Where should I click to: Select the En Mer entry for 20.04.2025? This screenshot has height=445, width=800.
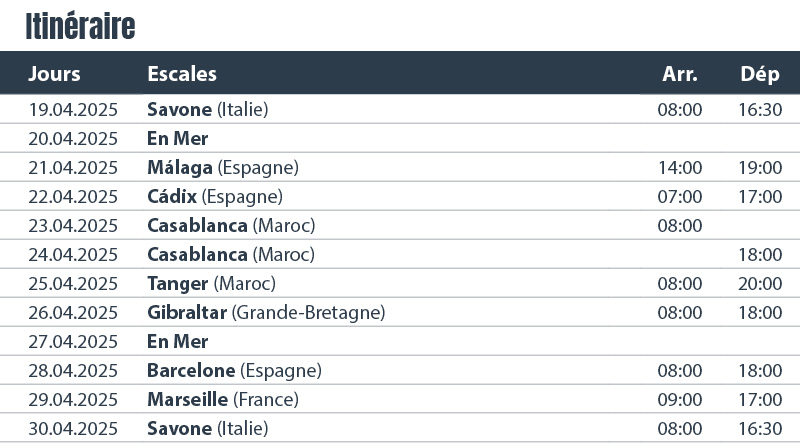[177, 138]
